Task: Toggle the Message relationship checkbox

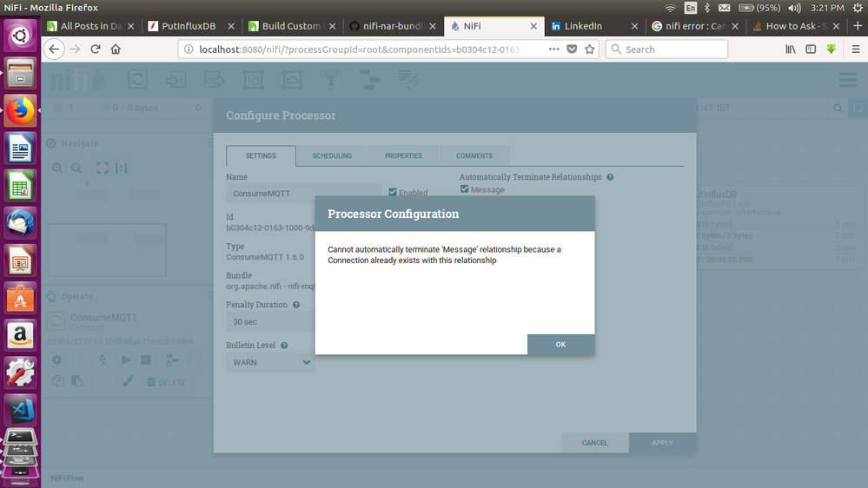Action: pos(465,189)
